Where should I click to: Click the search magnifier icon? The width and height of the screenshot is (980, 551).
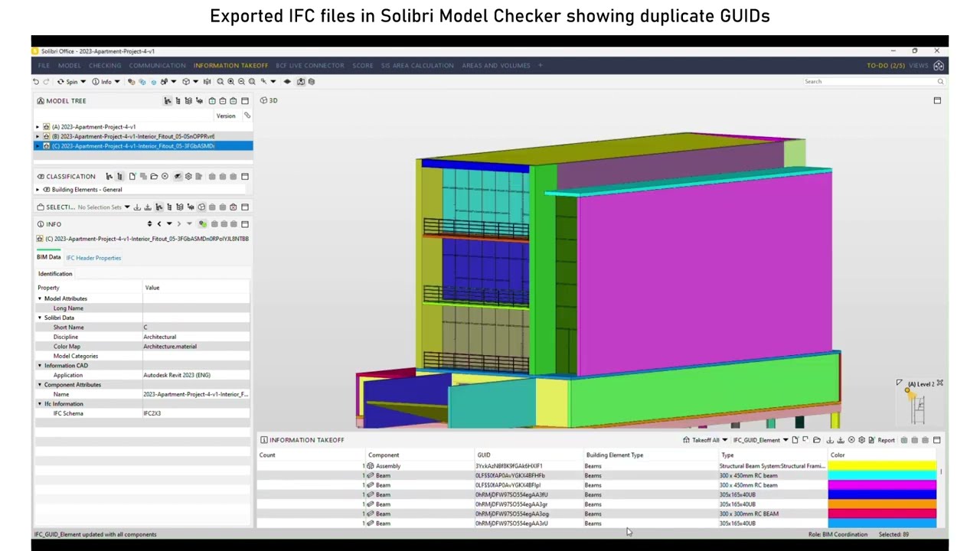[x=941, y=81]
